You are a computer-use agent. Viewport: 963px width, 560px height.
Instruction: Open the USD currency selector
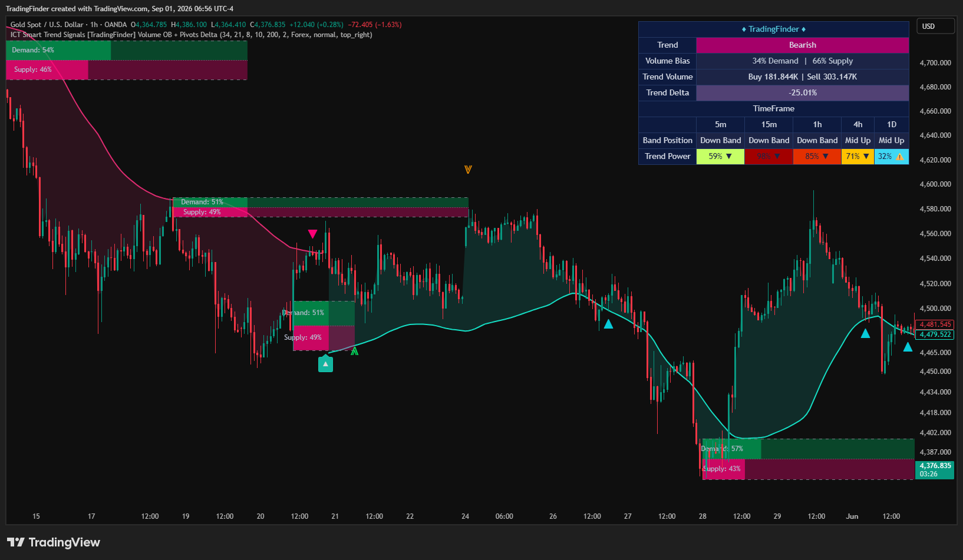click(935, 26)
